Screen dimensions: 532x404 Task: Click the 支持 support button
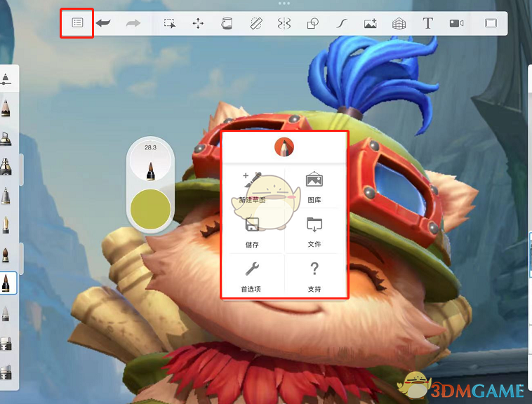pos(314,276)
